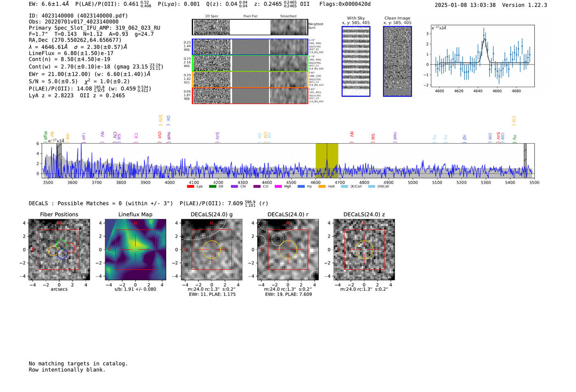This screenshot has width=576, height=392.
Task: Click the 'ID: 4023140000 (4023140000.pdf)' line
Action: coord(78,16)
